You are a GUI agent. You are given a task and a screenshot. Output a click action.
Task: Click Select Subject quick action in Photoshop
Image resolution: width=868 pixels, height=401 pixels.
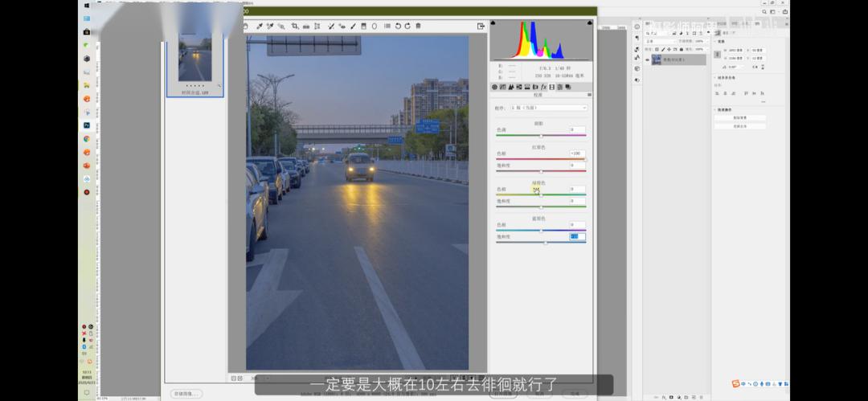[740, 126]
